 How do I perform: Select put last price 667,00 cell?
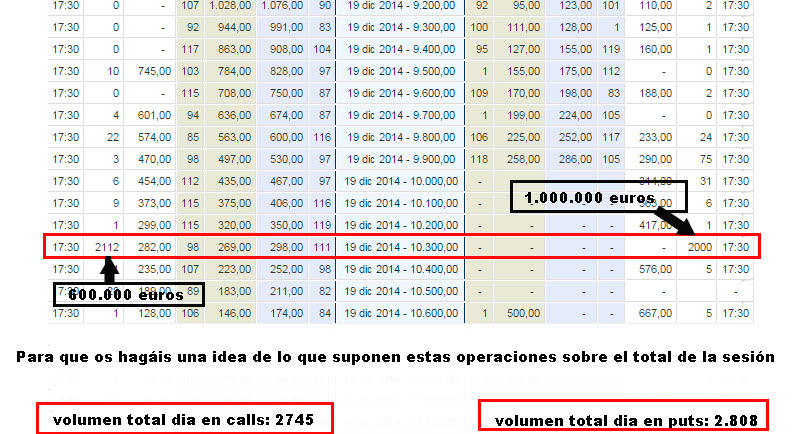pyautogui.click(x=653, y=313)
